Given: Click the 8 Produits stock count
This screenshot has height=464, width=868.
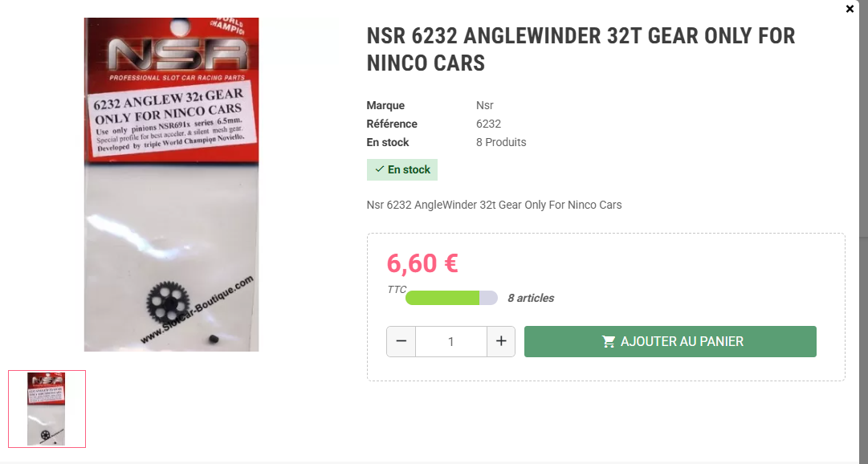Looking at the screenshot, I should tap(501, 142).
